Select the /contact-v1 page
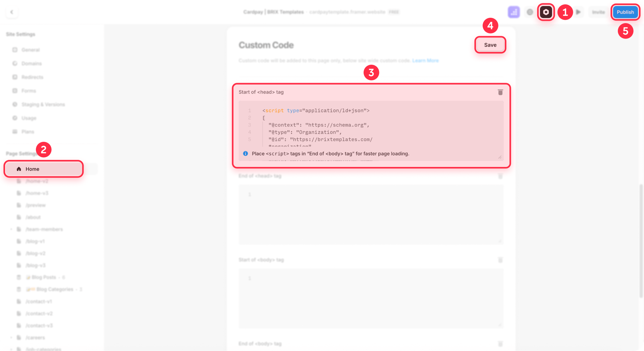Screen dimensions: 644x351 (39, 301)
